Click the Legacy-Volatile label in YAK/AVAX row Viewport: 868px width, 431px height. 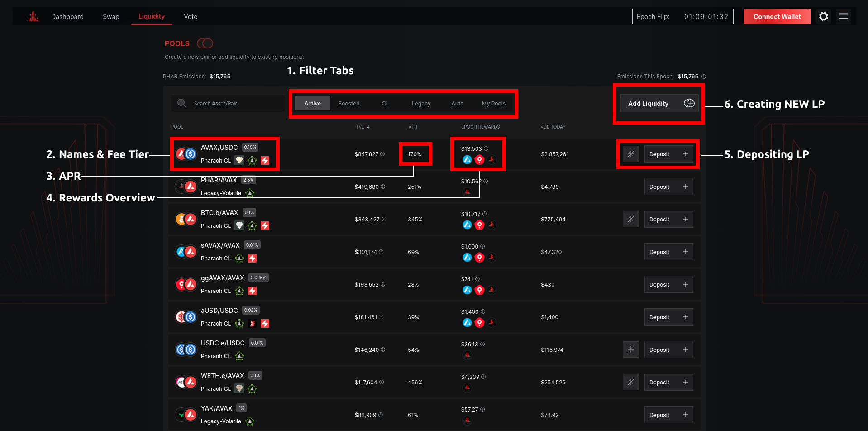[x=221, y=421]
